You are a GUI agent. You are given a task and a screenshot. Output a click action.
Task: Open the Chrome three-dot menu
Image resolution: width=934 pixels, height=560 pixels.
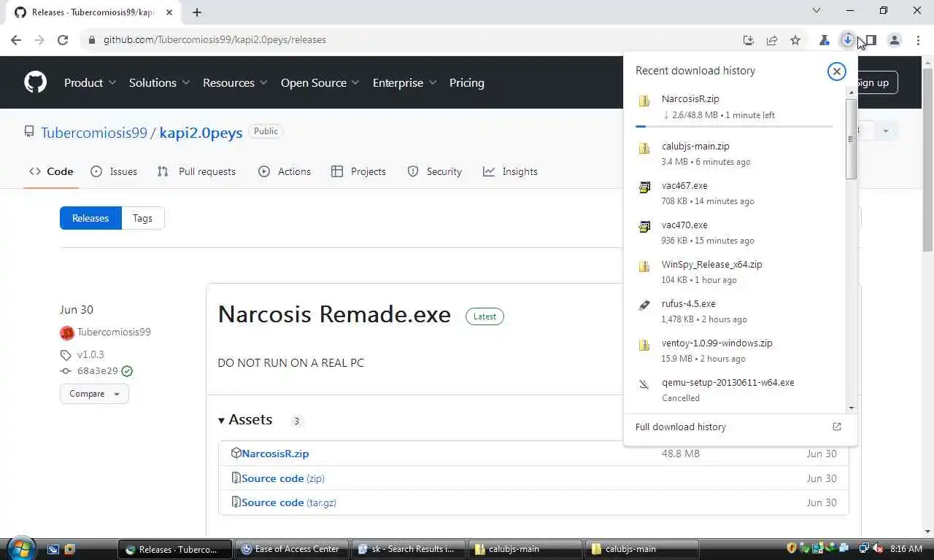[917, 40]
